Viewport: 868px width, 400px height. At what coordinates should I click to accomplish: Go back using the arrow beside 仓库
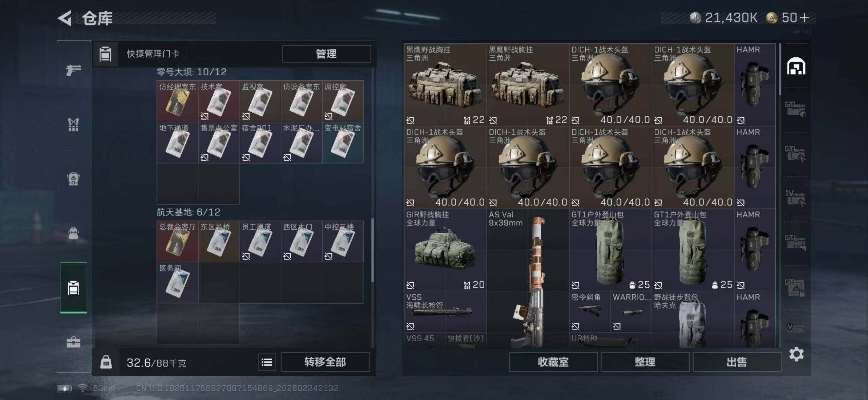(65, 18)
